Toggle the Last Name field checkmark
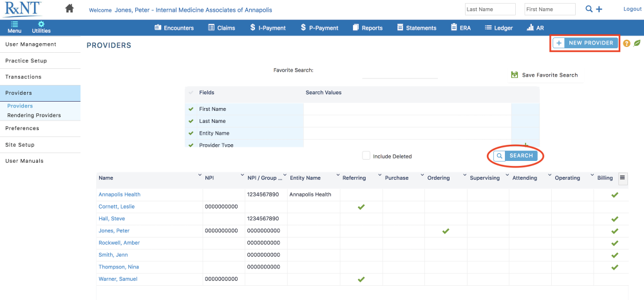Image resolution: width=644 pixels, height=300 pixels. coord(191,121)
